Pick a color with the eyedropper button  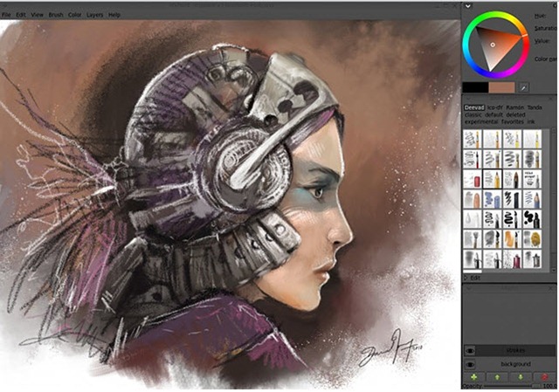(523, 87)
